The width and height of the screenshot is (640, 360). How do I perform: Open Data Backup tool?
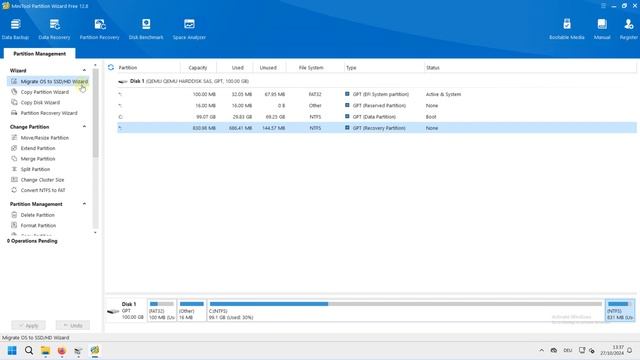(x=15, y=29)
